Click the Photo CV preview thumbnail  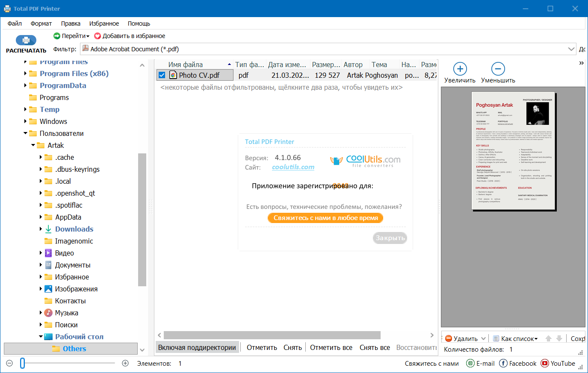[513, 151]
